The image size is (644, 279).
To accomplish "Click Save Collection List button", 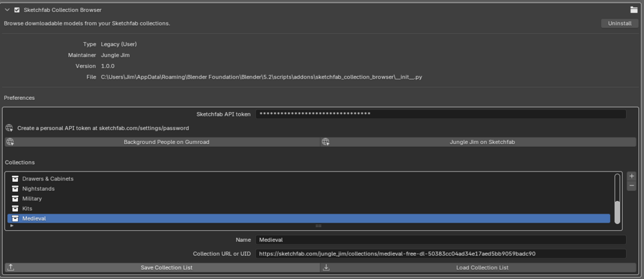I will 162,267.
